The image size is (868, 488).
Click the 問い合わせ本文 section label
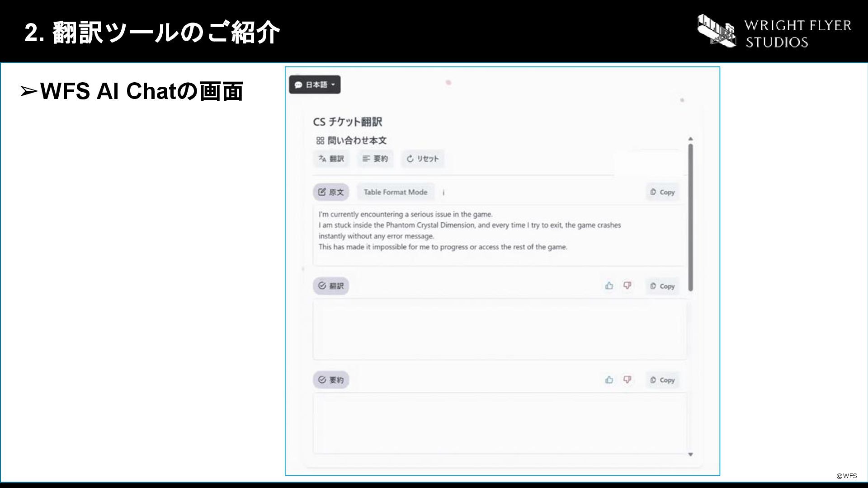click(x=357, y=141)
